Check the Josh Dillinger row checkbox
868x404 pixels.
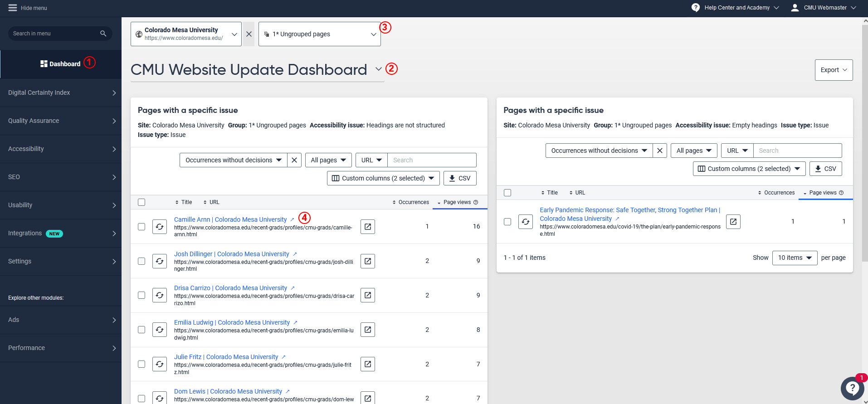pos(141,261)
